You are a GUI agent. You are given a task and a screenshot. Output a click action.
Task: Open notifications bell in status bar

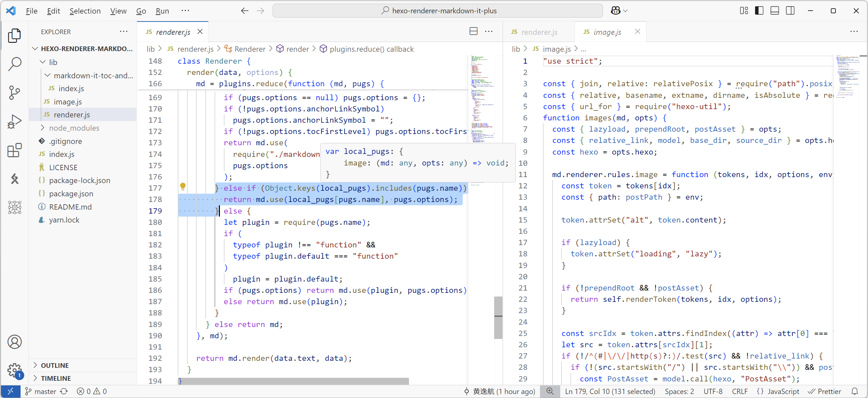click(855, 391)
